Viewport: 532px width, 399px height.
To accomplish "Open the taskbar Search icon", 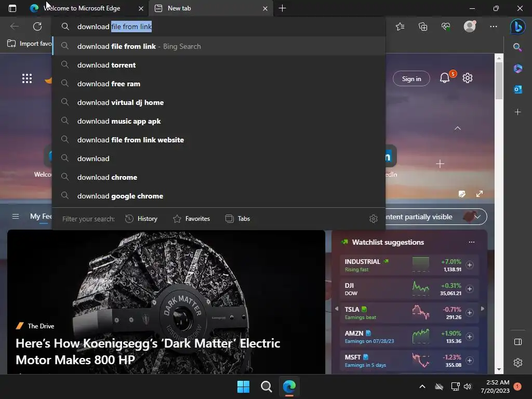I will click(267, 387).
